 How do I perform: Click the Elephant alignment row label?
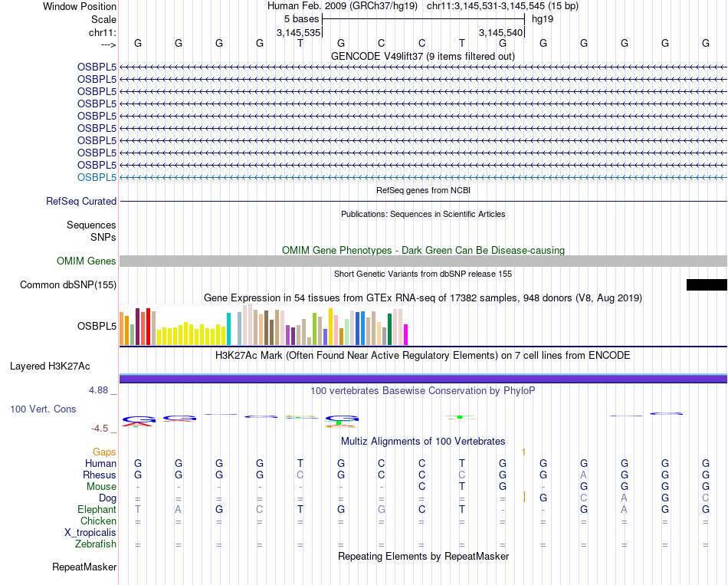click(97, 509)
